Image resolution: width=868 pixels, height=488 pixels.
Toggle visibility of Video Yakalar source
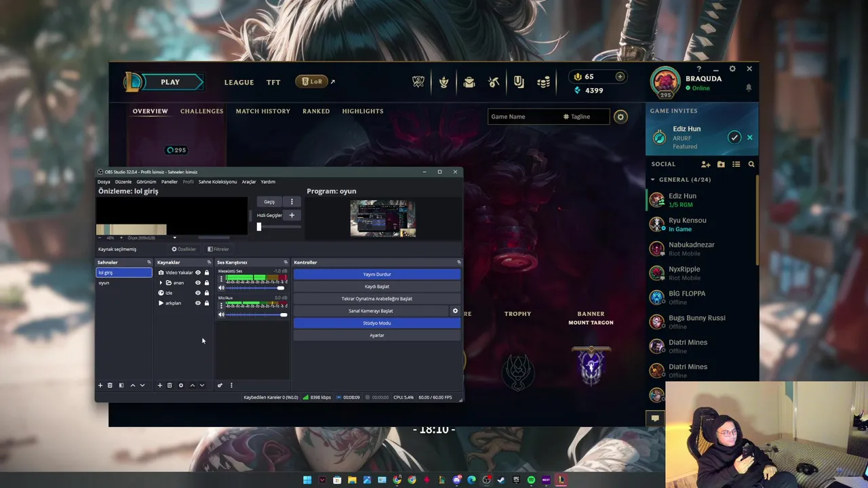coord(198,272)
